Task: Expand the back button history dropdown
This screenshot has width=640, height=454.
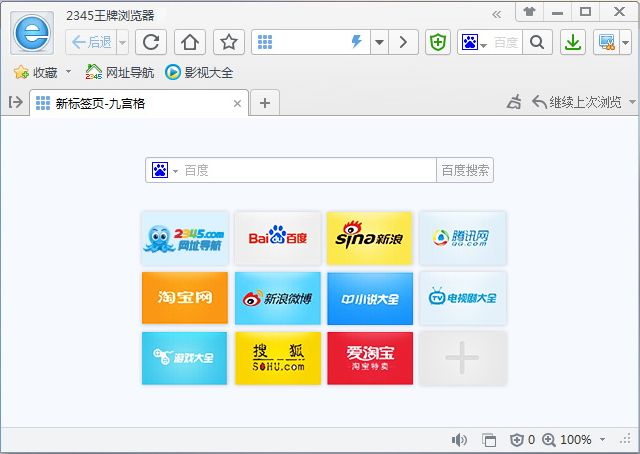Action: 122,42
